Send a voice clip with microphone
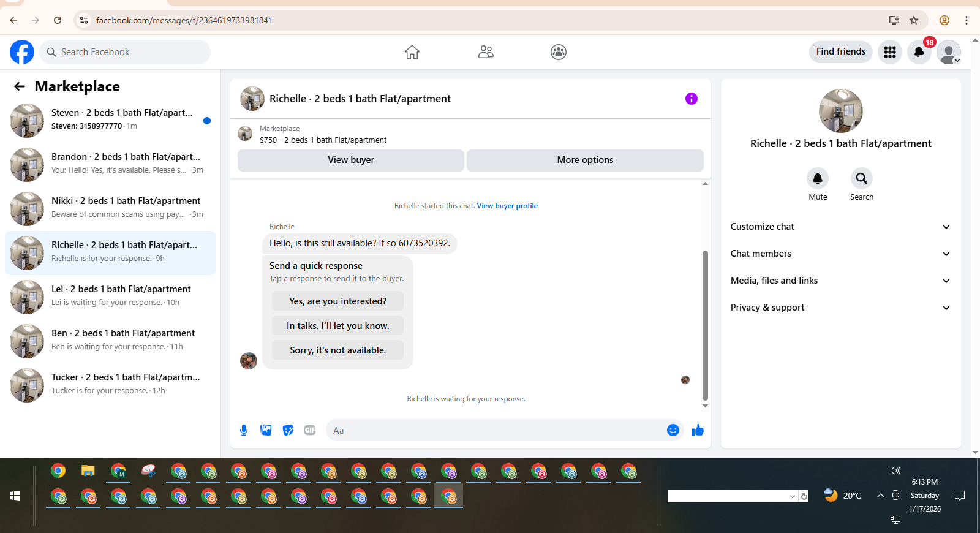Screen dimensions: 980x533 tap(244, 430)
